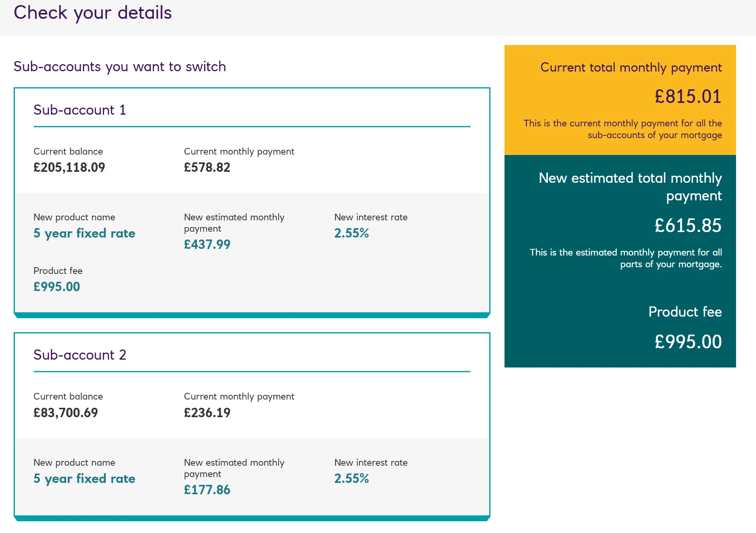The height and width of the screenshot is (533, 756).
Task: Click the yellow 'Current total monthly payment' title
Action: tap(631, 67)
